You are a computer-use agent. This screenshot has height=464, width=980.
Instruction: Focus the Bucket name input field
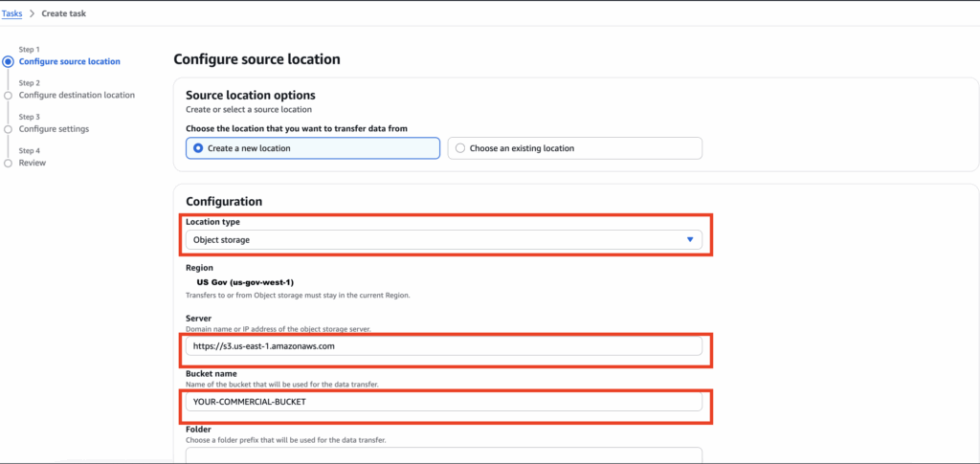(x=442, y=402)
